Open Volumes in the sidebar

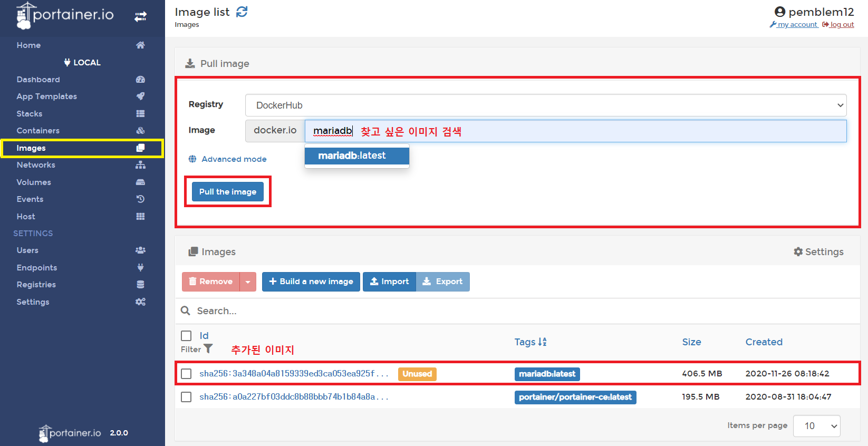pyautogui.click(x=34, y=182)
